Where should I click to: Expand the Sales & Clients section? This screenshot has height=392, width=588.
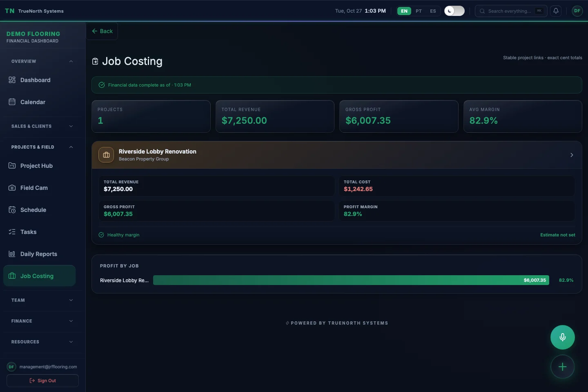[42, 126]
